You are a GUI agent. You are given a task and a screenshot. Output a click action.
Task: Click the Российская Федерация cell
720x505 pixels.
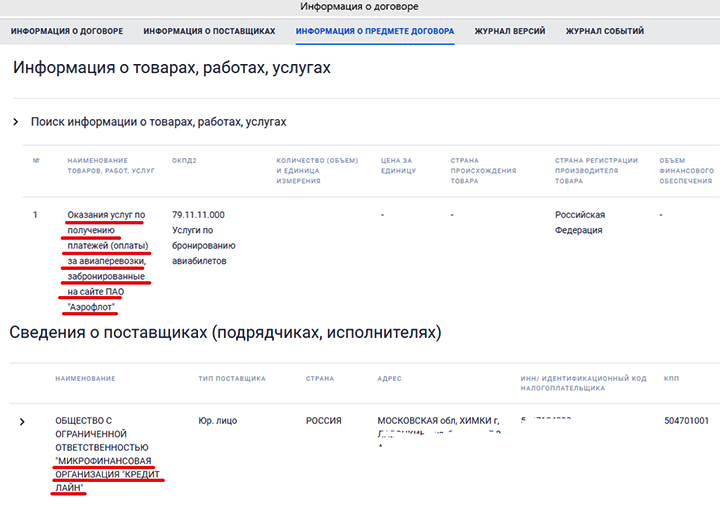(x=580, y=222)
